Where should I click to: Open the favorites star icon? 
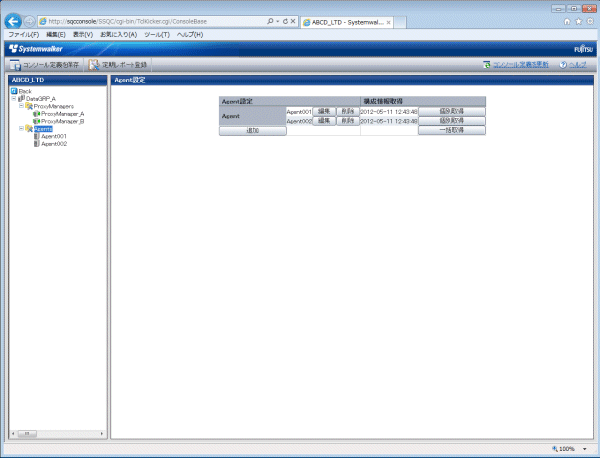[579, 22]
